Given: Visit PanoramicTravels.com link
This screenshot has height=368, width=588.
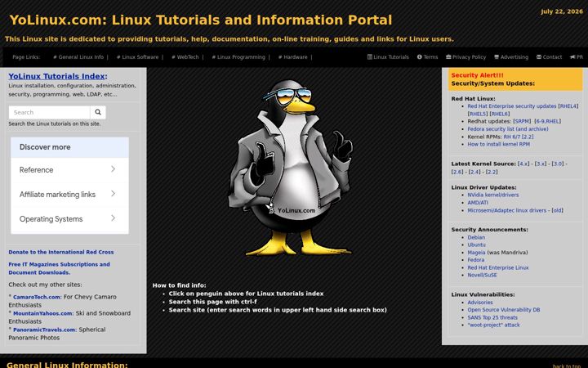Looking at the screenshot, I should click(x=45, y=330).
